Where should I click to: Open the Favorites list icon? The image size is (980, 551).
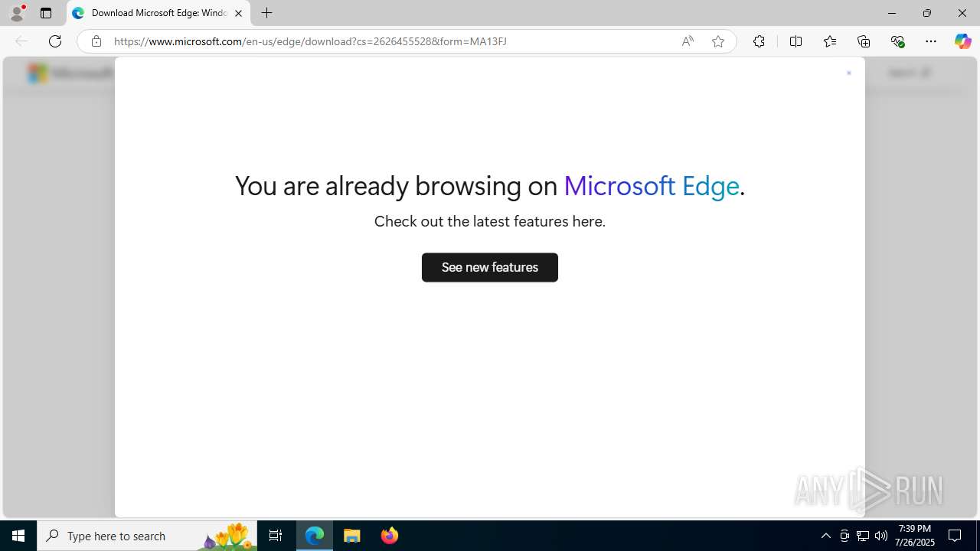point(830,41)
